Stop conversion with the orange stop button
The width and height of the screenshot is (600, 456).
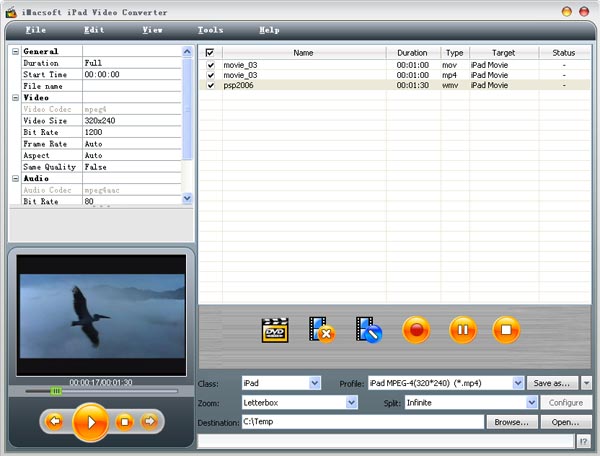(506, 330)
